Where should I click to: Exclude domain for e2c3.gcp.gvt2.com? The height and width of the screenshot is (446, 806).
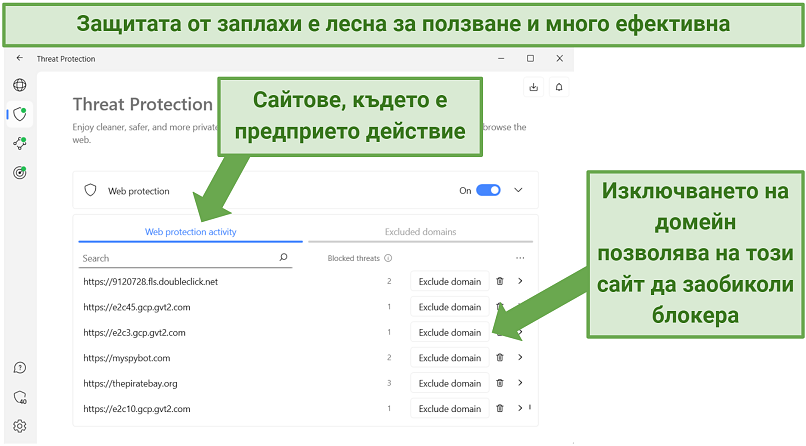450,332
